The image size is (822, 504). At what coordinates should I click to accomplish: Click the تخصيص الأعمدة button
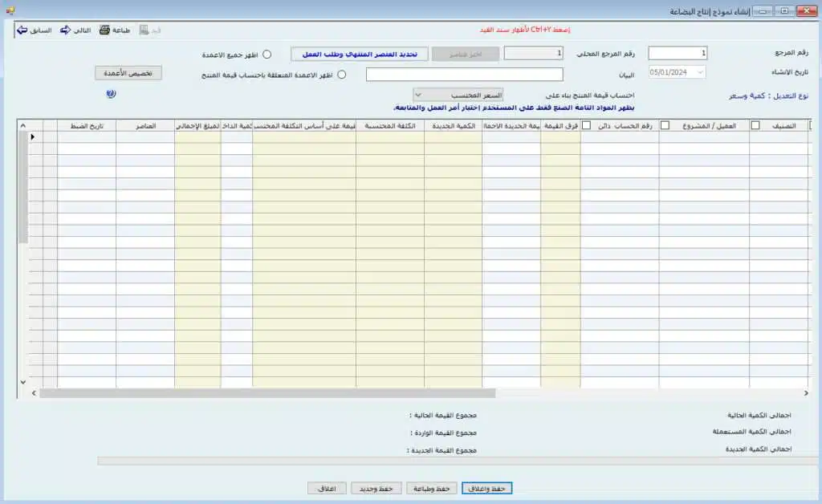click(128, 73)
